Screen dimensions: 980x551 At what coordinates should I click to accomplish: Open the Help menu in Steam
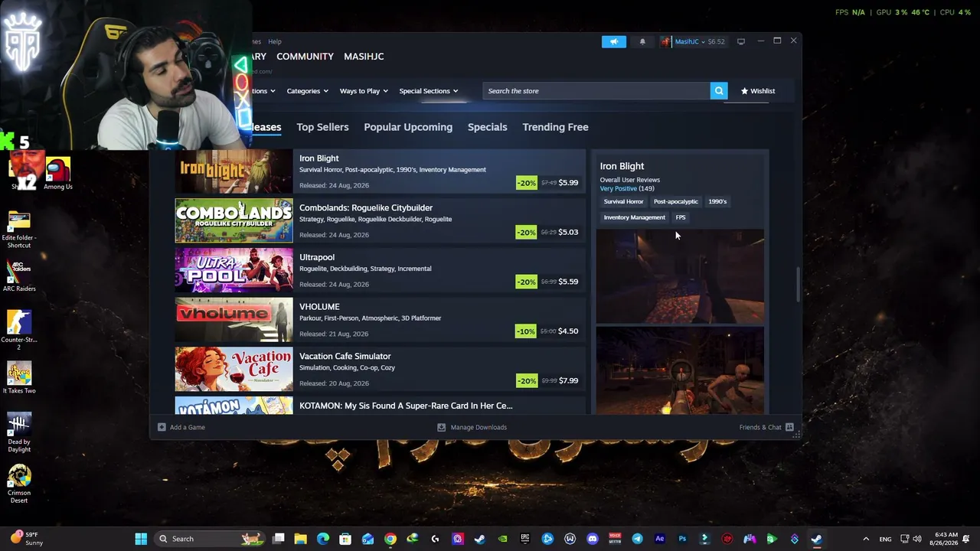(x=275, y=41)
